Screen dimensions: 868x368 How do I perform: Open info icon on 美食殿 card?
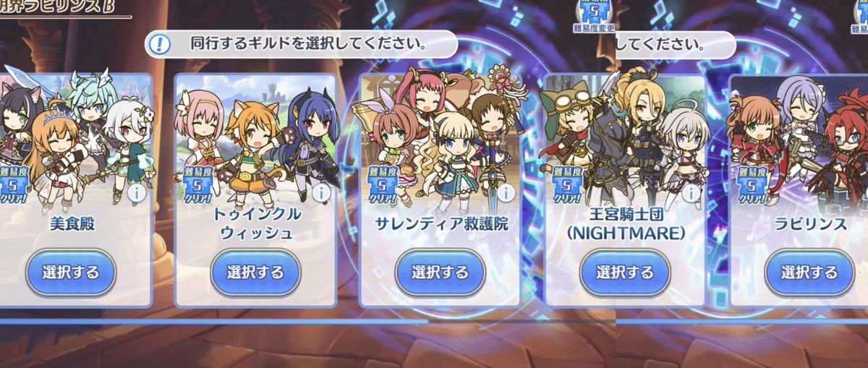point(135,193)
